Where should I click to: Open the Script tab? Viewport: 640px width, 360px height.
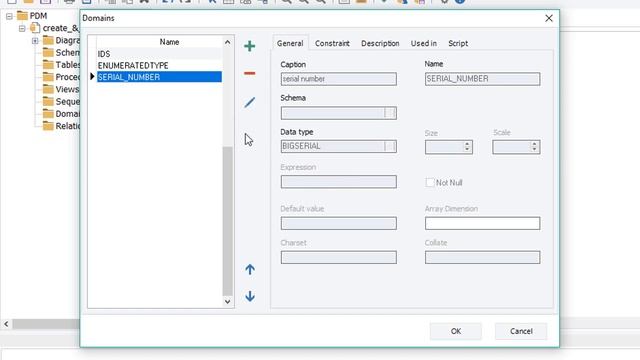pyautogui.click(x=458, y=43)
